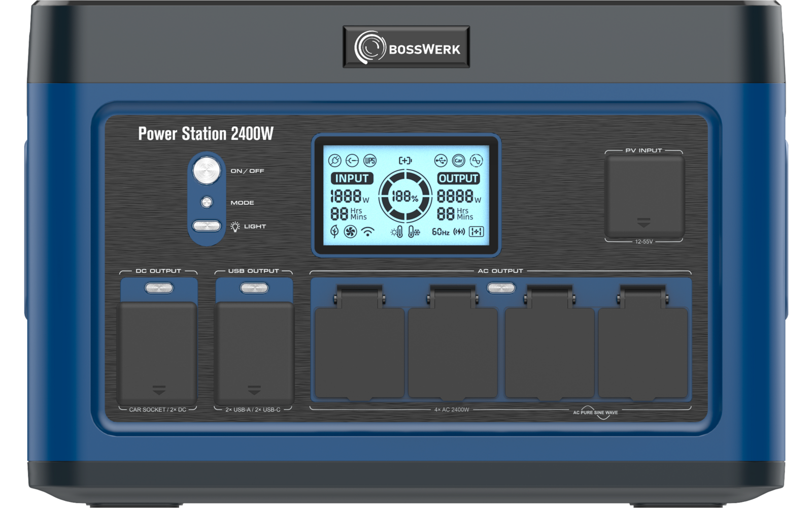This screenshot has width=812, height=508.
Task: Click the 2× USB-A / 2× USB-C caption
Action: pos(253,409)
